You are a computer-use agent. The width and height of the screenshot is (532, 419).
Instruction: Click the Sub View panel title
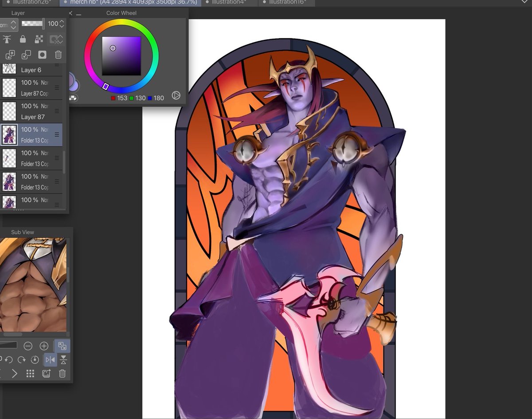(23, 232)
